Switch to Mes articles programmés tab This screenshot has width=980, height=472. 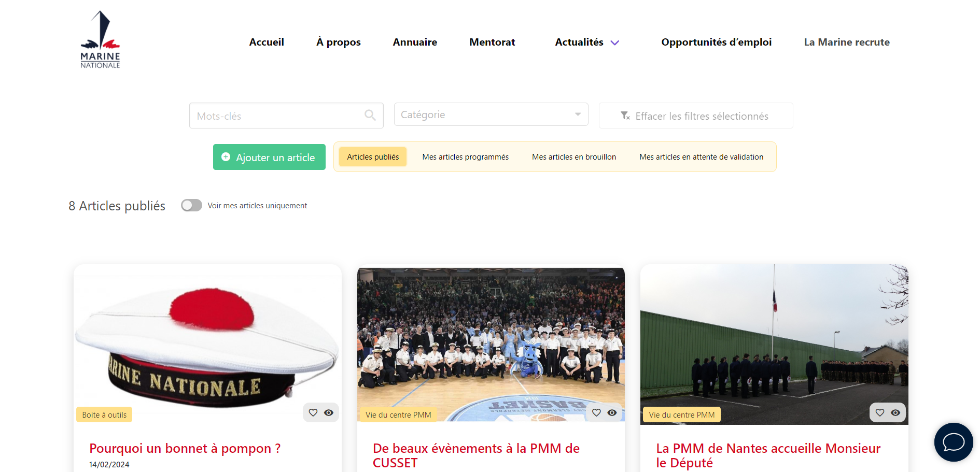pos(466,157)
